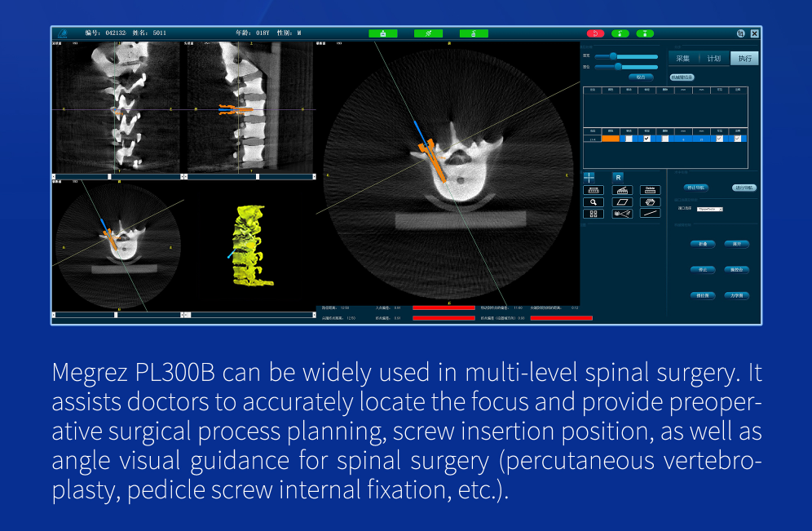Click the four-squares layout icon
Screen dimensions: 812x531
click(x=594, y=214)
